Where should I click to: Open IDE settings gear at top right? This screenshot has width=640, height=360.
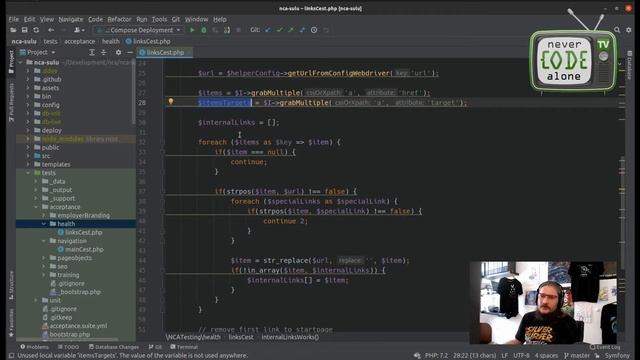click(x=629, y=30)
